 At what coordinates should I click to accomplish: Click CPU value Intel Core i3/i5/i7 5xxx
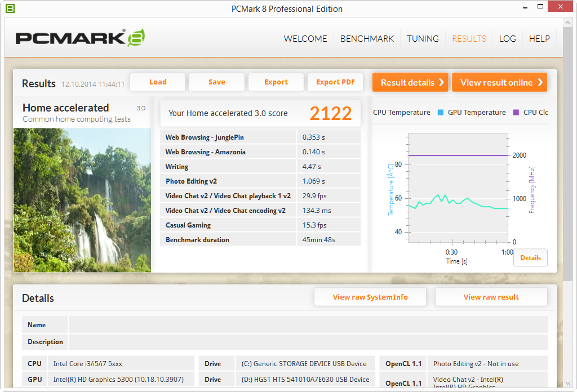coord(87,364)
